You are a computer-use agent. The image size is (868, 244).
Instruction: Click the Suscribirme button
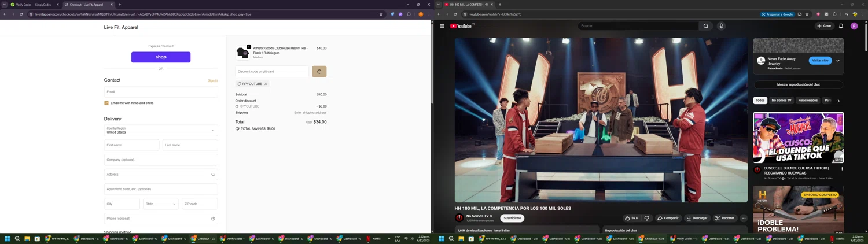point(512,218)
